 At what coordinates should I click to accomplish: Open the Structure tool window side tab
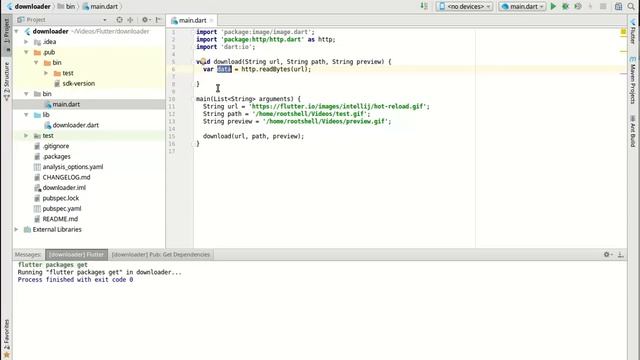pyautogui.click(x=7, y=81)
